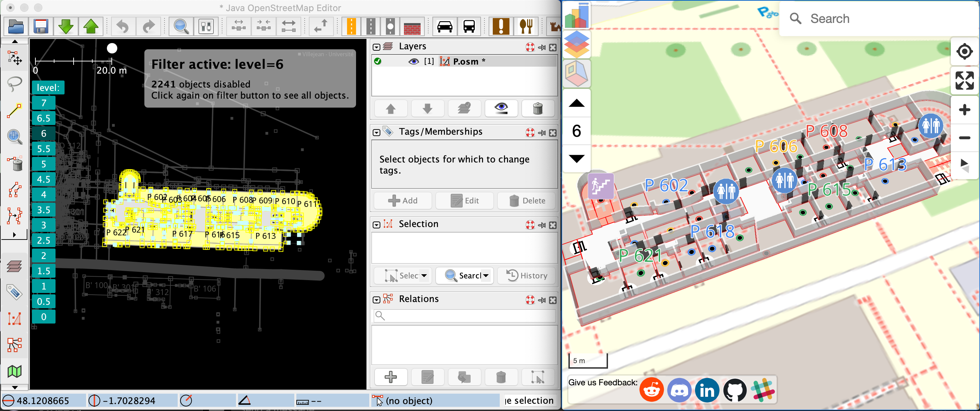Viewport: 980px width, 411px height.
Task: Collapse the Relations panel
Action: tap(376, 300)
